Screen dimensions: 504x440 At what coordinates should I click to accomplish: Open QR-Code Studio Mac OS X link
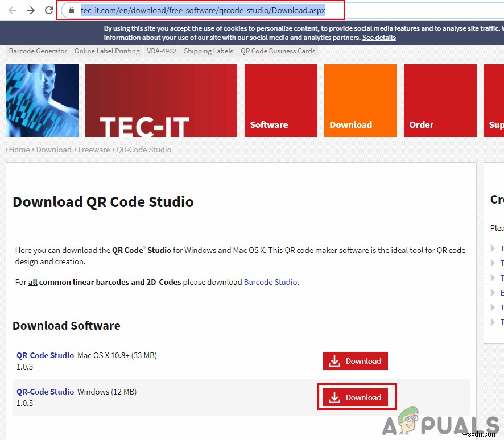tap(45, 355)
